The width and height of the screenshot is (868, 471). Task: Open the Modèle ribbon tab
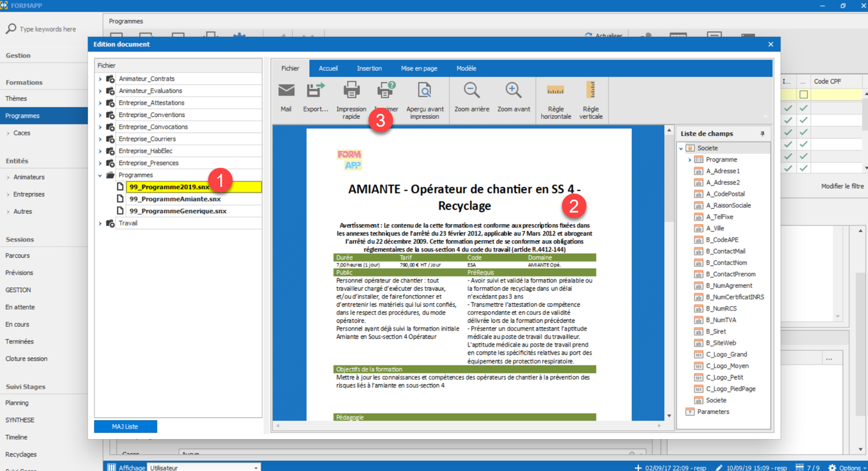466,69
